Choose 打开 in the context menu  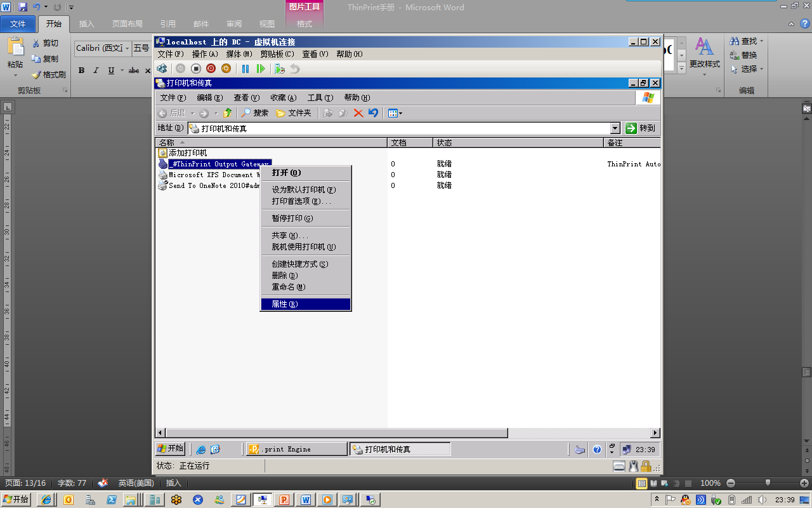[x=306, y=173]
